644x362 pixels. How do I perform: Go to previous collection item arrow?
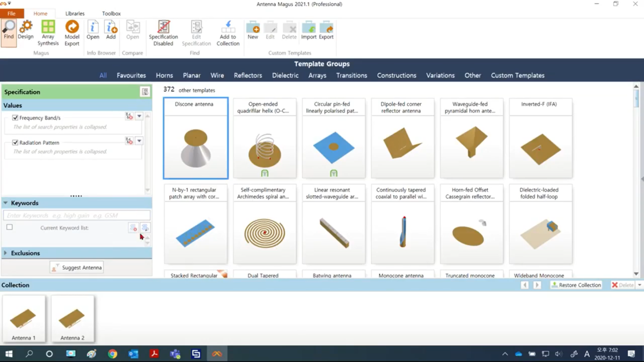(525, 285)
